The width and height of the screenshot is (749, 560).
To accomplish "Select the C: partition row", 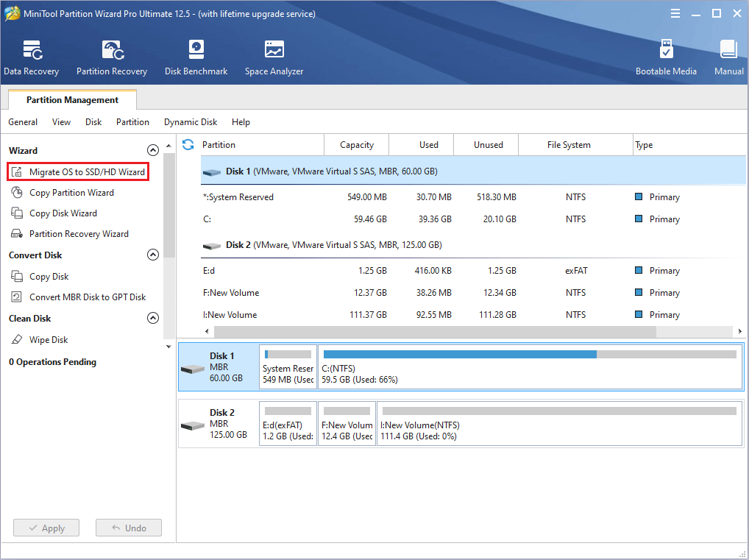I will [x=473, y=219].
